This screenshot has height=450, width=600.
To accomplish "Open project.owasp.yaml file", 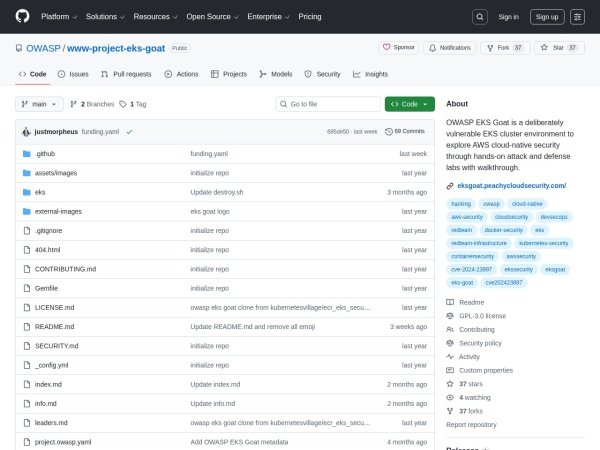I will coord(63,442).
